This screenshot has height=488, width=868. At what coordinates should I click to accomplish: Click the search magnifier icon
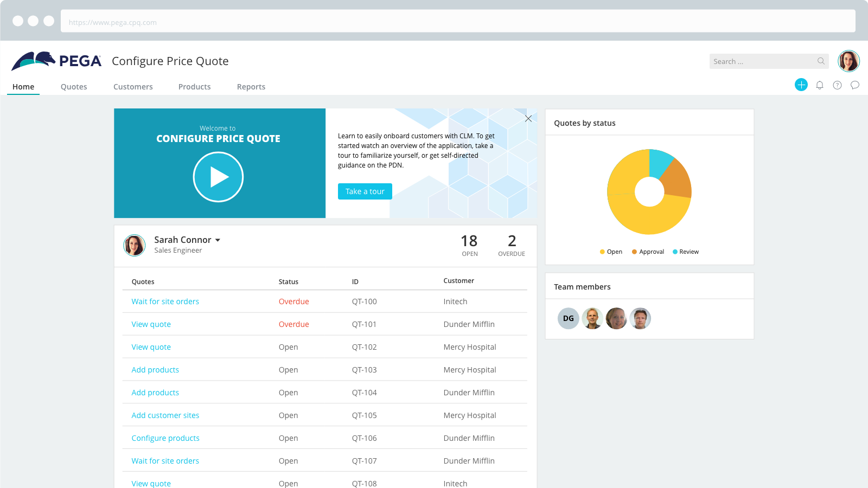821,61
